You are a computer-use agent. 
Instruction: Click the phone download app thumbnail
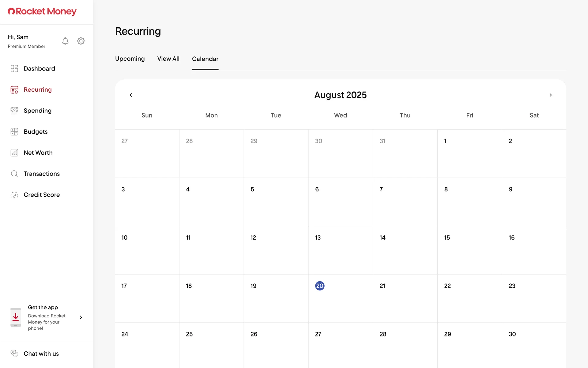[x=16, y=317]
